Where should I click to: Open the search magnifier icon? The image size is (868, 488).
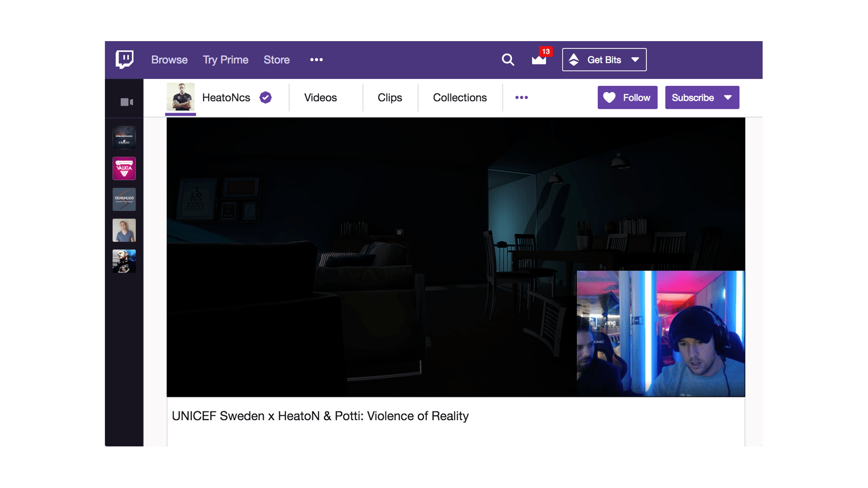point(508,60)
